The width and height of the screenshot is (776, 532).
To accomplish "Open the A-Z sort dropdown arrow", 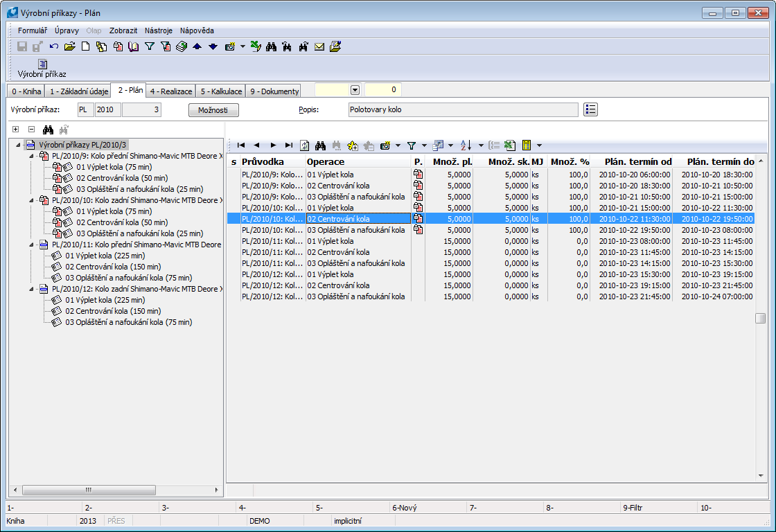I will coord(481,145).
